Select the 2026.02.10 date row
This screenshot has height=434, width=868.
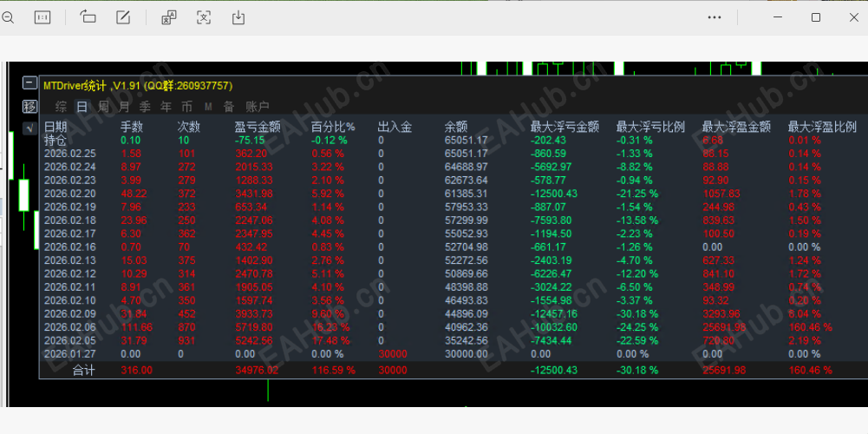coord(69,300)
